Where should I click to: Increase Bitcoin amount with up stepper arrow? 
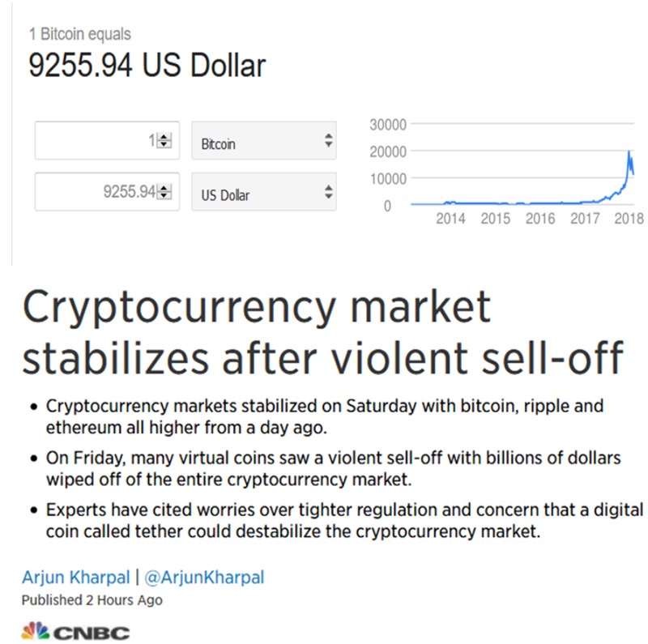[x=164, y=137]
